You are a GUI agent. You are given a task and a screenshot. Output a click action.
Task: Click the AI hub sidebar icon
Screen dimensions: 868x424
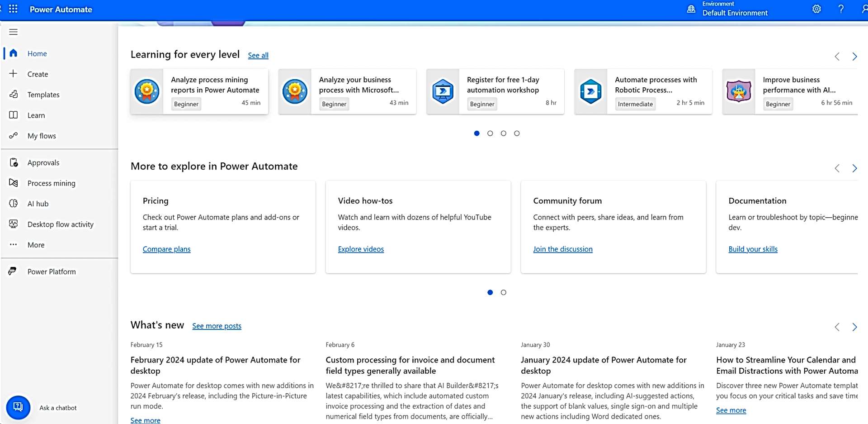tap(14, 204)
